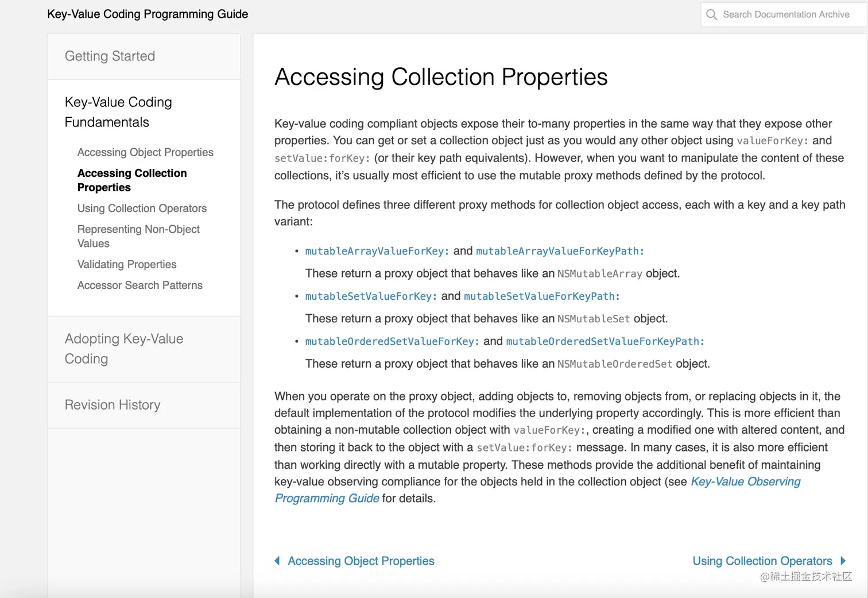Click the NSMutableArray code text
Viewport: 868px width, 598px height.
click(x=600, y=273)
